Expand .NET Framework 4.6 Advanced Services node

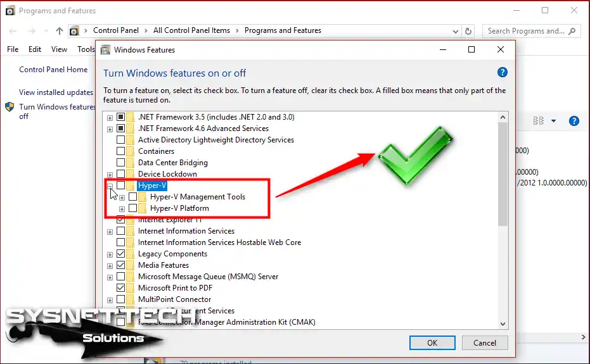110,129
